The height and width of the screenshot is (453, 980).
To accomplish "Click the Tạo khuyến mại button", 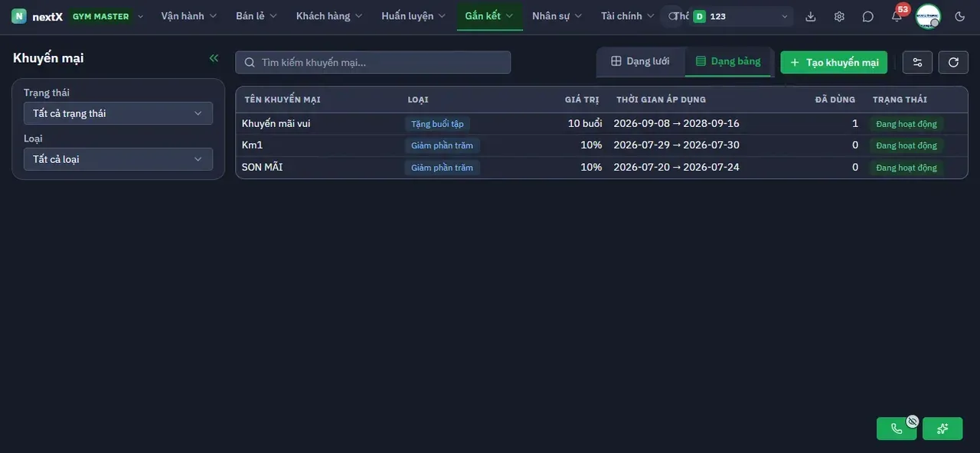I will tap(834, 62).
